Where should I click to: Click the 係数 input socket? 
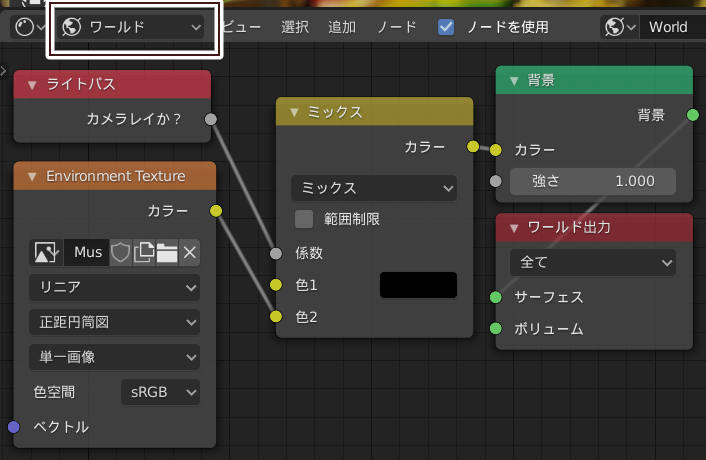pyautogui.click(x=276, y=253)
